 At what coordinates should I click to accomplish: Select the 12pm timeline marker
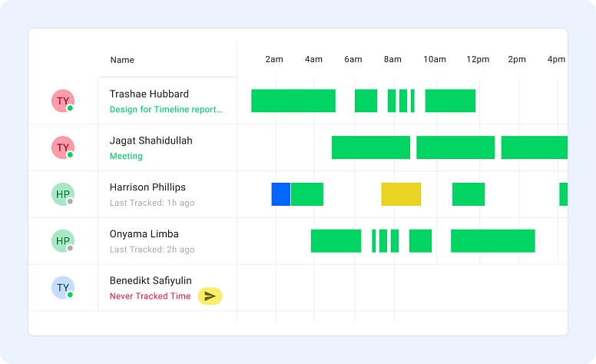click(x=478, y=60)
